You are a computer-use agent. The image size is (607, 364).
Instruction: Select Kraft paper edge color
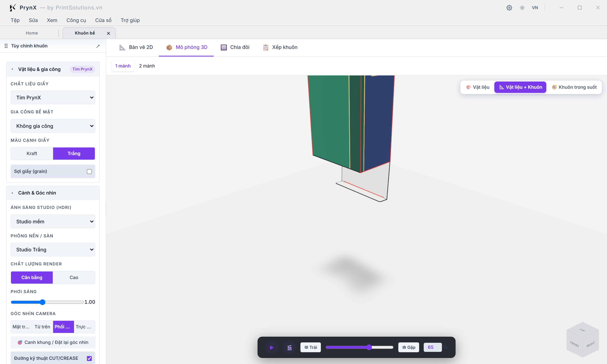[x=32, y=154]
